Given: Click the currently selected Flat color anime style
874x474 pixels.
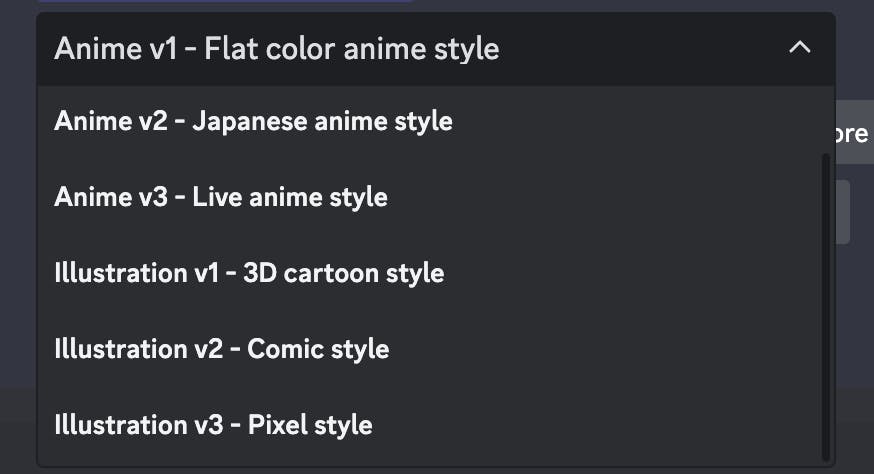Looking at the screenshot, I should [x=277, y=48].
